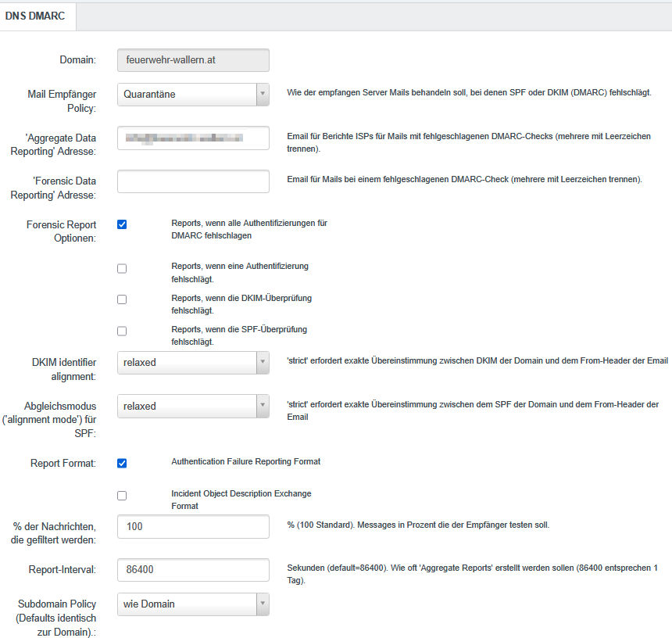Enable Incident Object Description Exchange Format

point(122,496)
